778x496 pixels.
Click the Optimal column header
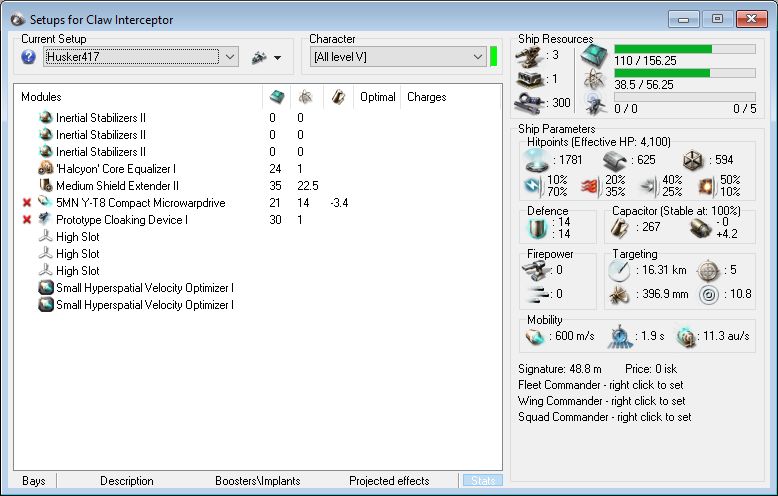(378, 97)
